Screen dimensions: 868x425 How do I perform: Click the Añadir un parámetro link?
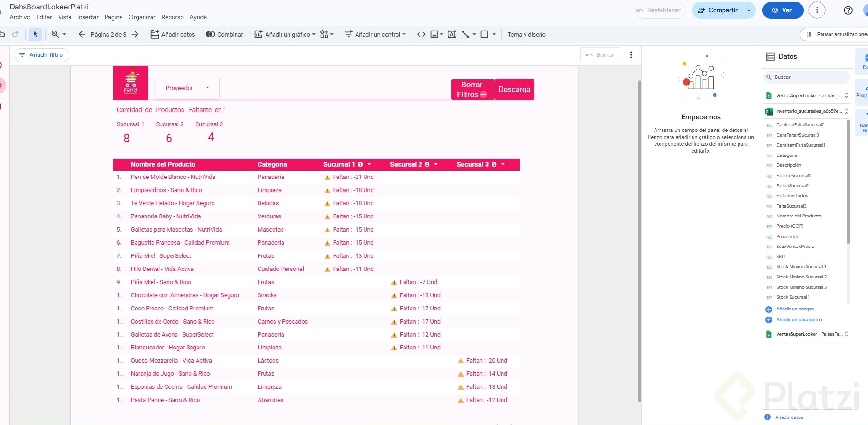click(x=799, y=320)
